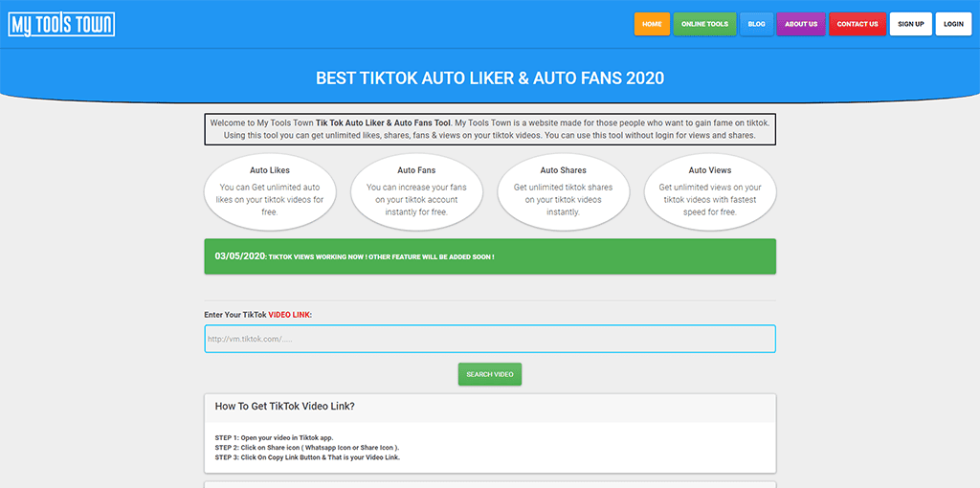
Task: Click the green Search Video button
Action: [490, 374]
